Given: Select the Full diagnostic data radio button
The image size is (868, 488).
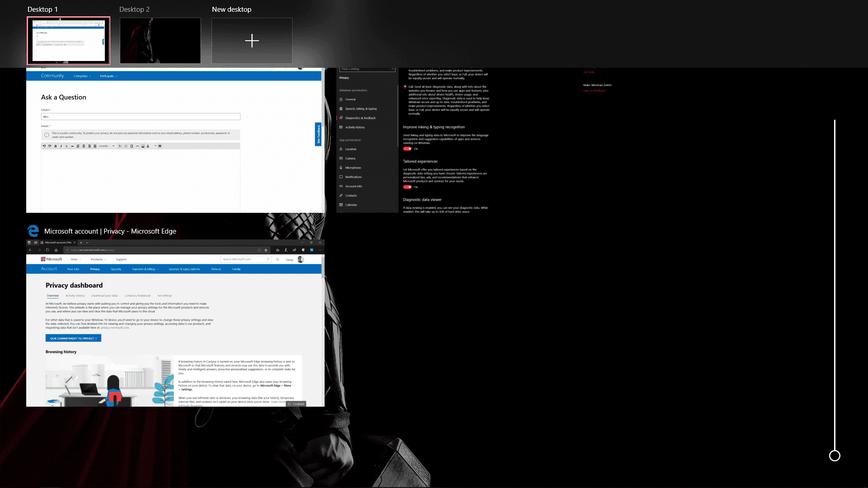Looking at the screenshot, I should (405, 86).
